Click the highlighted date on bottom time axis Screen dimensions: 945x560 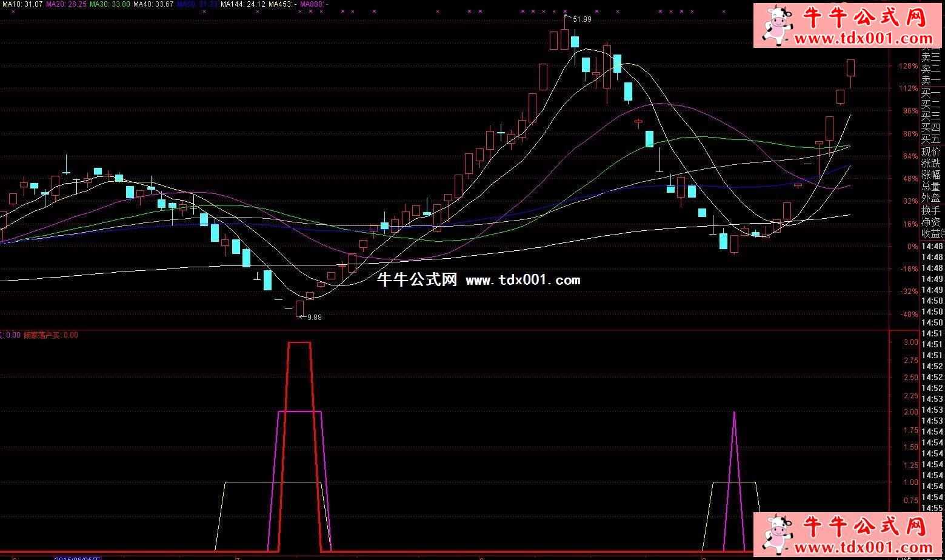click(x=78, y=558)
